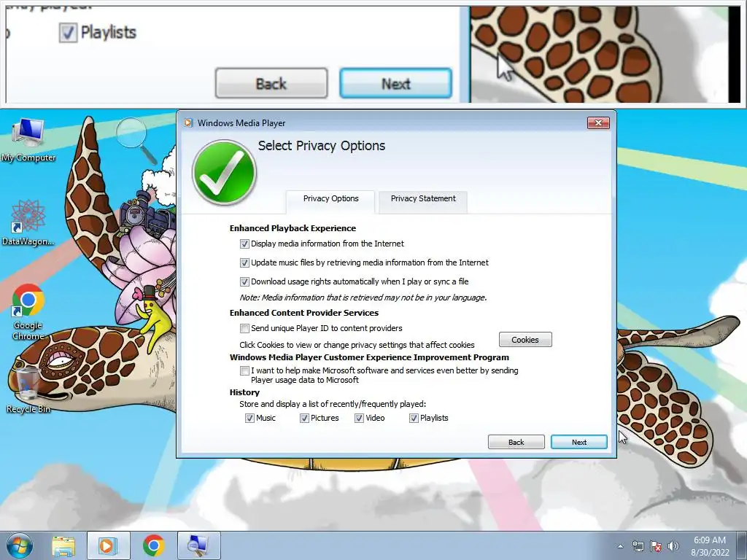Check the help make Microsoft software better box
The width and height of the screenshot is (747, 560).
tap(244, 370)
